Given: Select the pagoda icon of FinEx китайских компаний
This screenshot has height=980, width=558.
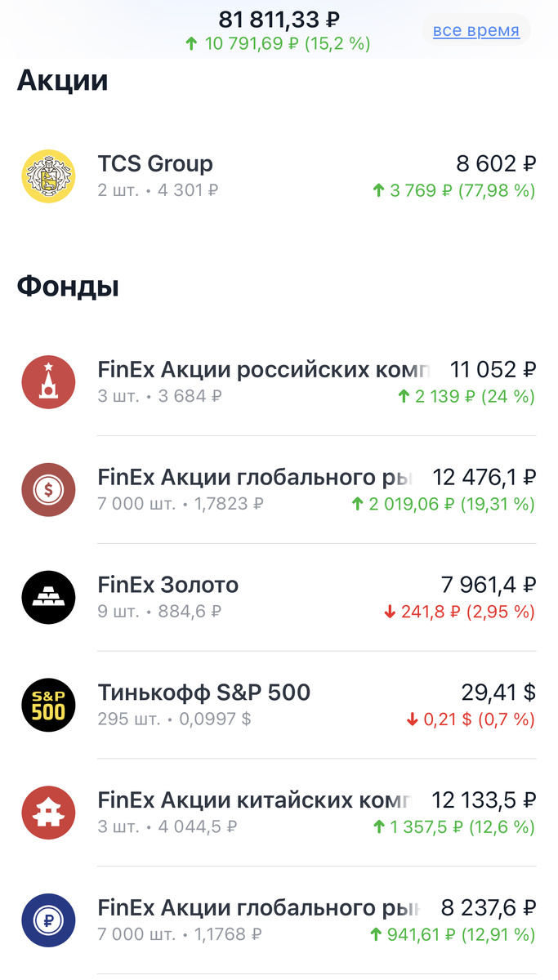Looking at the screenshot, I should [48, 813].
